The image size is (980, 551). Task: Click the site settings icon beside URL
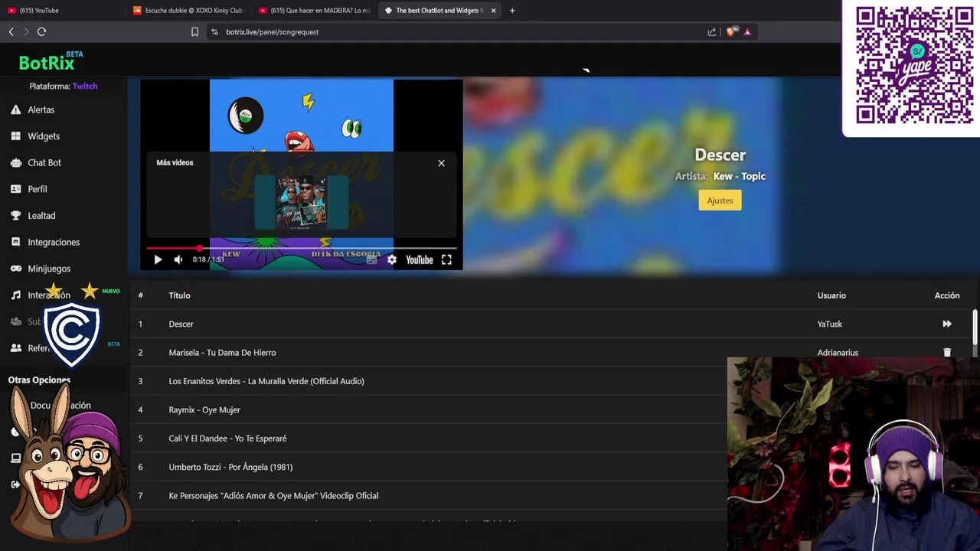pos(214,31)
